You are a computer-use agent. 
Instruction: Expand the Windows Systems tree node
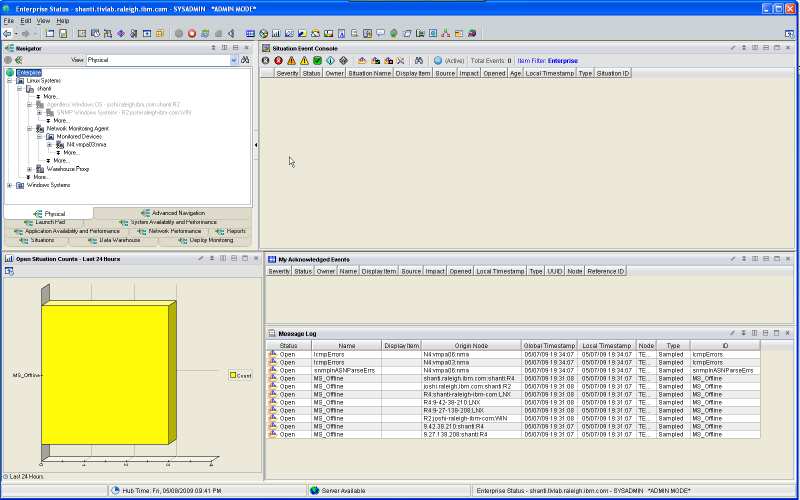point(9,185)
